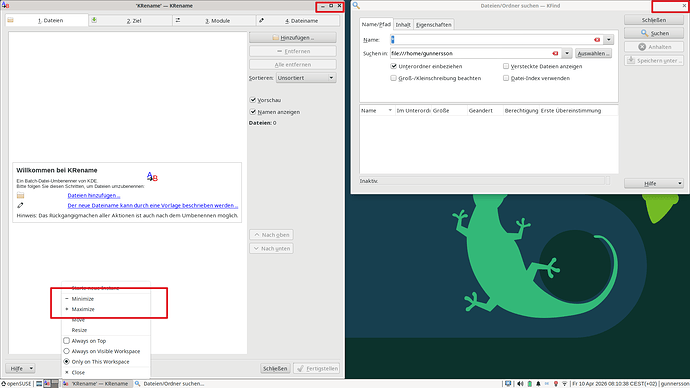This screenshot has width=690, height=388.
Task: Clear the Name field with red icon
Action: (597, 40)
